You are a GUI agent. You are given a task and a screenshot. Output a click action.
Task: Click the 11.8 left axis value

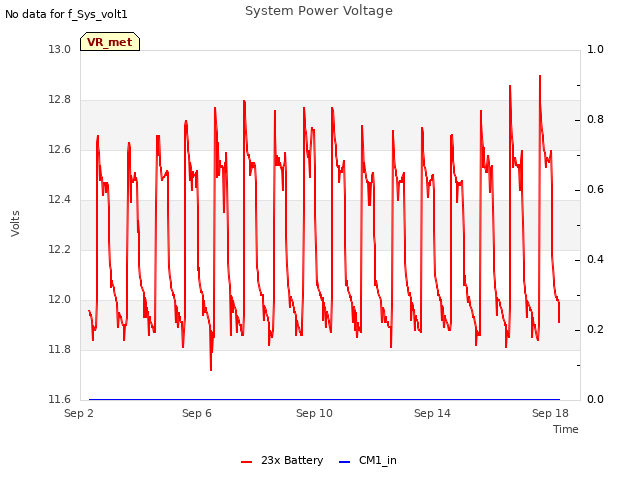[x=60, y=349]
